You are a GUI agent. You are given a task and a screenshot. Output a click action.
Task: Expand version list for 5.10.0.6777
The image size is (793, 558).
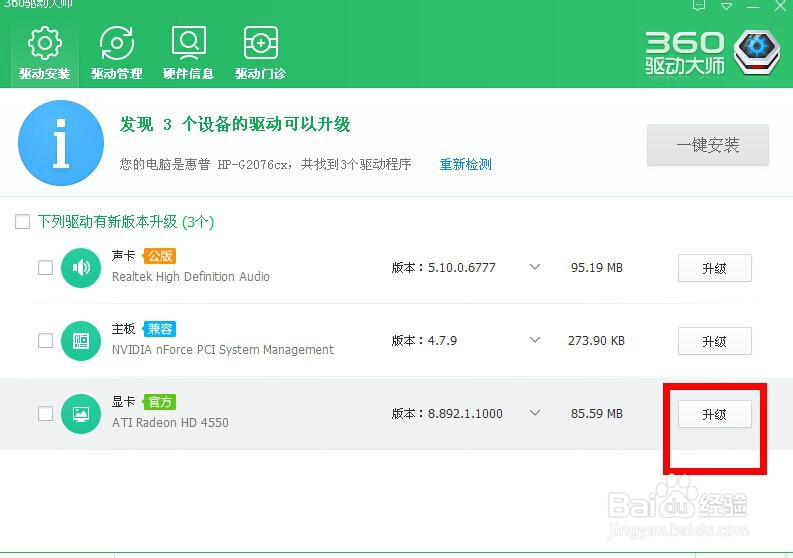pos(535,267)
